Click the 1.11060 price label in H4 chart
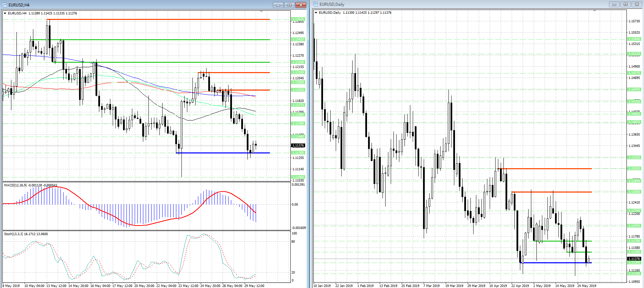Screen dimensions: 644x288 tap(298, 177)
